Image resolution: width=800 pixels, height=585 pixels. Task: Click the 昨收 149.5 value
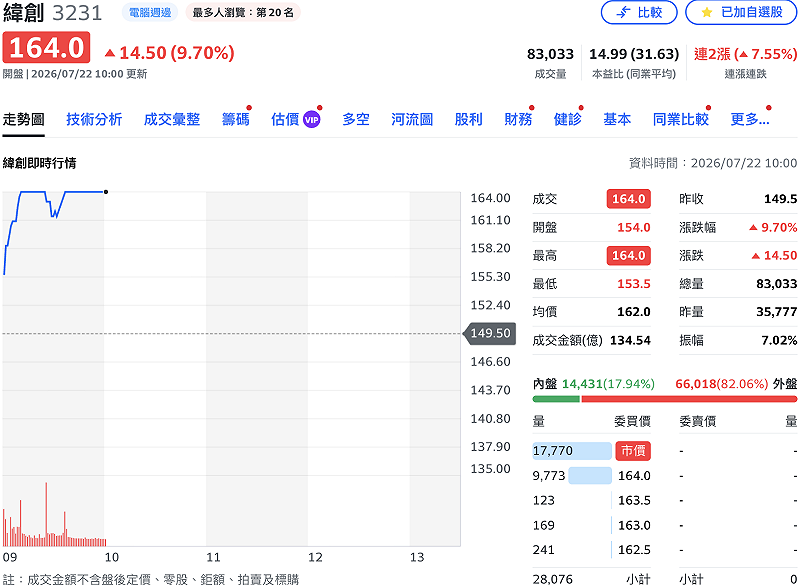[780, 199]
